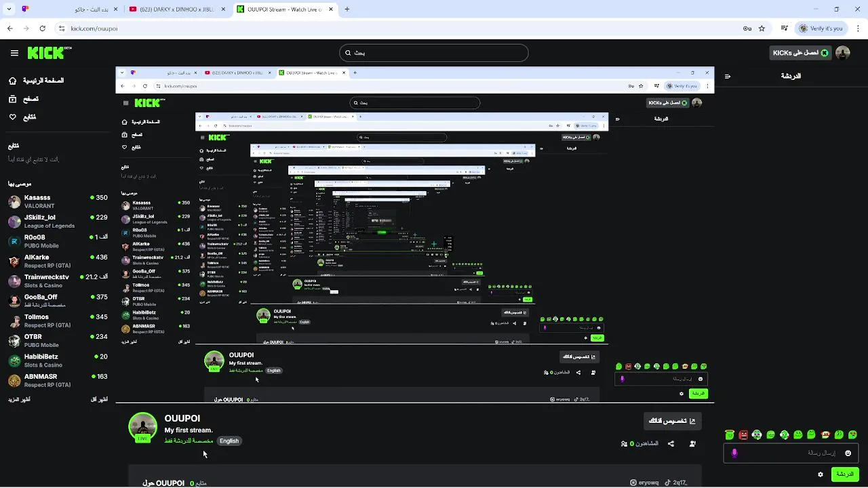Click the eryowq Instagram link
The image size is (868, 488).
click(644, 483)
